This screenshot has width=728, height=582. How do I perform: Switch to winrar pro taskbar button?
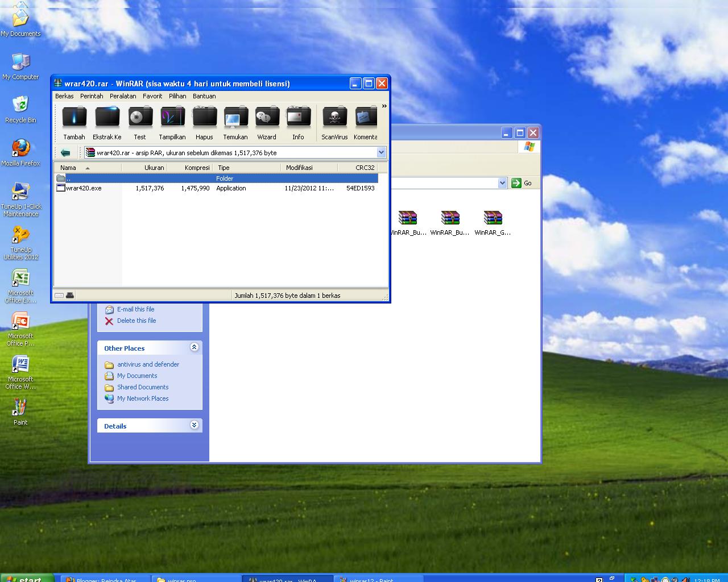click(196, 579)
